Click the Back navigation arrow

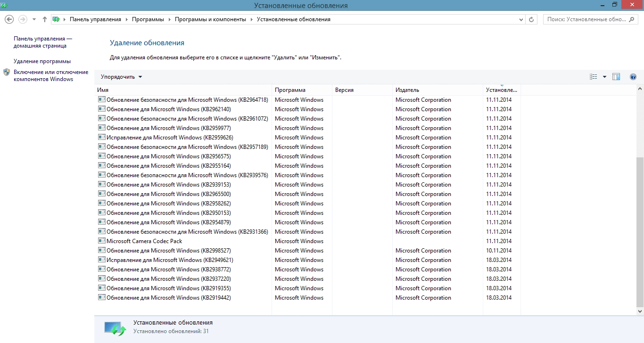click(x=9, y=19)
